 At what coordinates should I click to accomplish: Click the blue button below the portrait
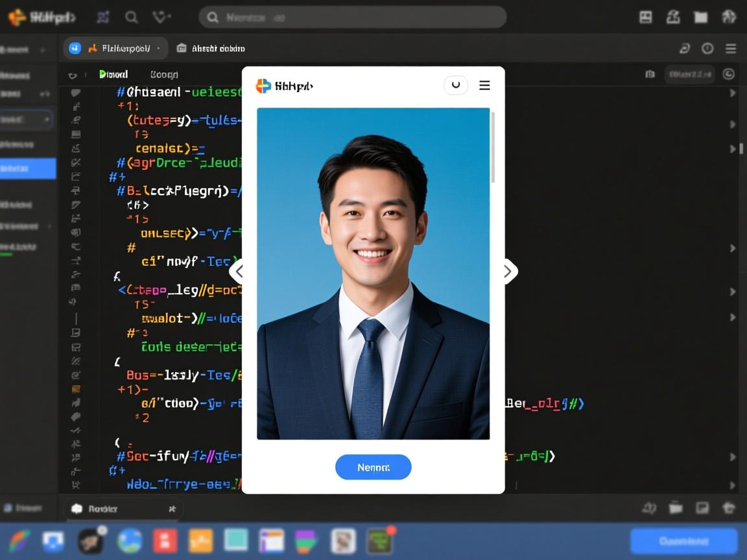point(373,467)
